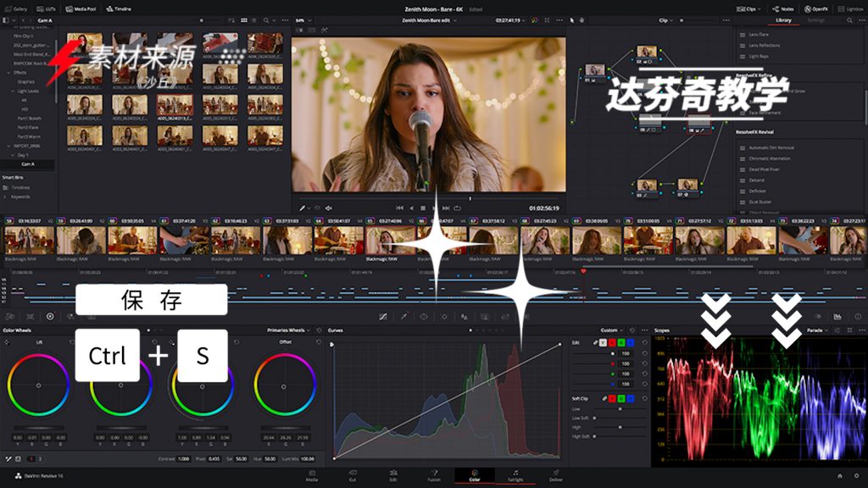Show the Clips thumbnail strip
Image resolution: width=868 pixels, height=488 pixels.
point(748,8)
